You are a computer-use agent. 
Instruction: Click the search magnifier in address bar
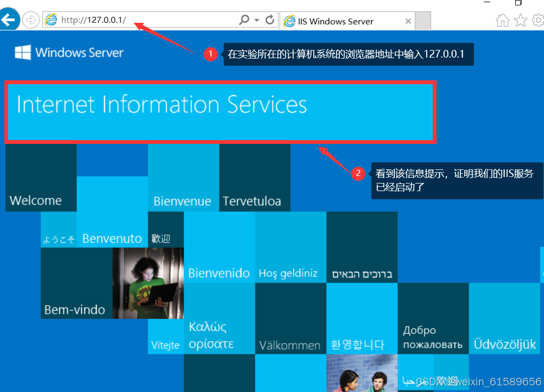pos(244,20)
